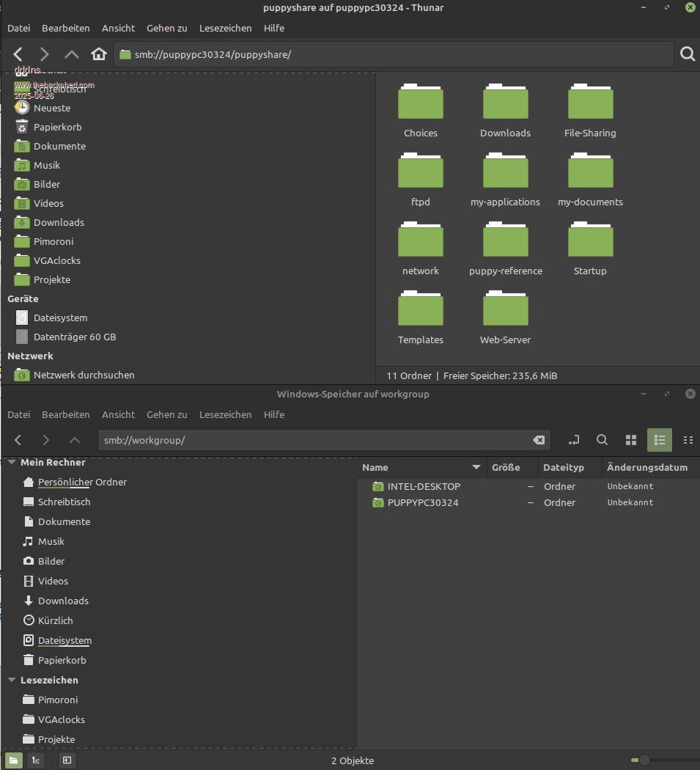This screenshot has width=700, height=770.
Task: Clear the smb://workgroup/ location field
Action: coord(538,440)
